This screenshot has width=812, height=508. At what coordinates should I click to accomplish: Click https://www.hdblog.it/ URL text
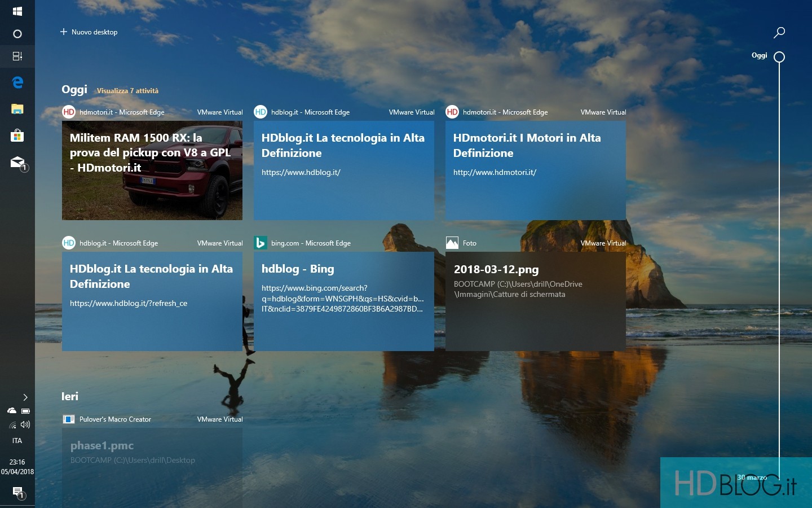click(301, 172)
